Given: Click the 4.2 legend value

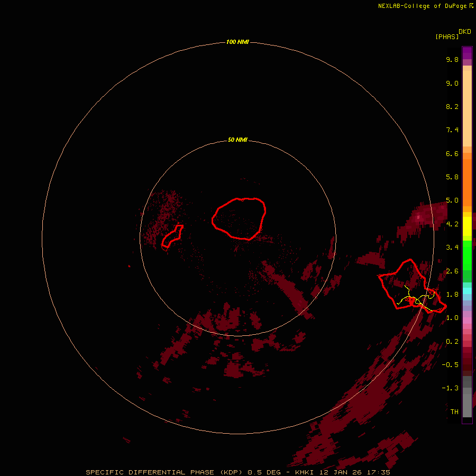Looking at the screenshot, I should point(452,224).
